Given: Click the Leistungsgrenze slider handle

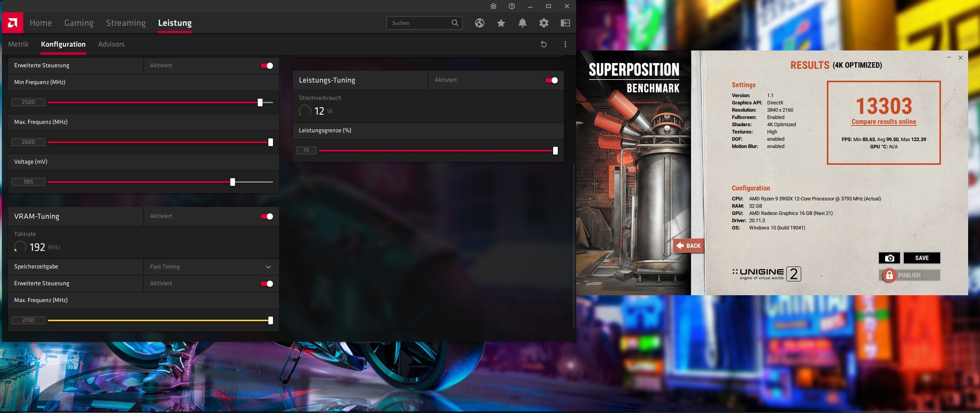Looking at the screenshot, I should coord(555,151).
